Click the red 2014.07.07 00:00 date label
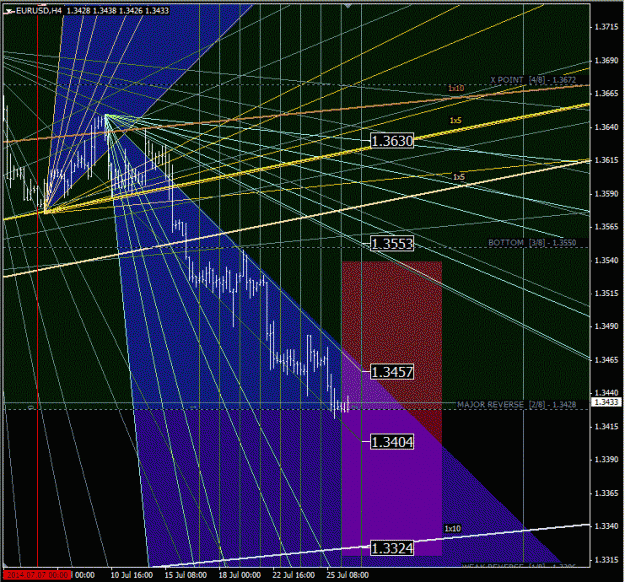This screenshot has width=625, height=582. 37,575
